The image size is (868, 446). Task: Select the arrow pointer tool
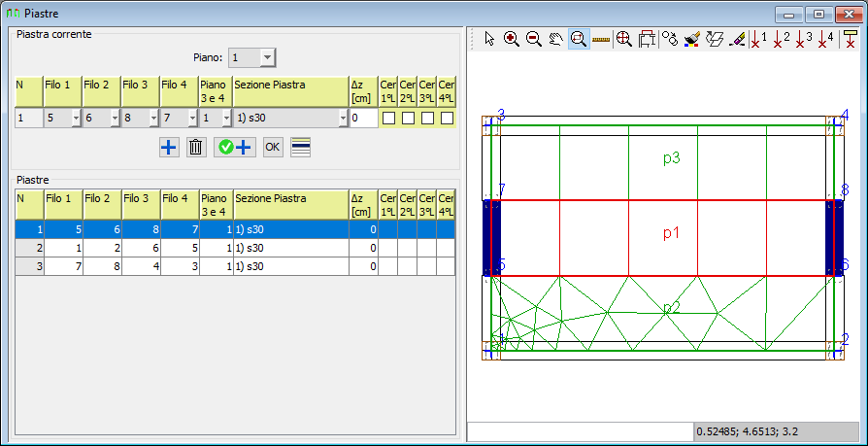click(489, 39)
